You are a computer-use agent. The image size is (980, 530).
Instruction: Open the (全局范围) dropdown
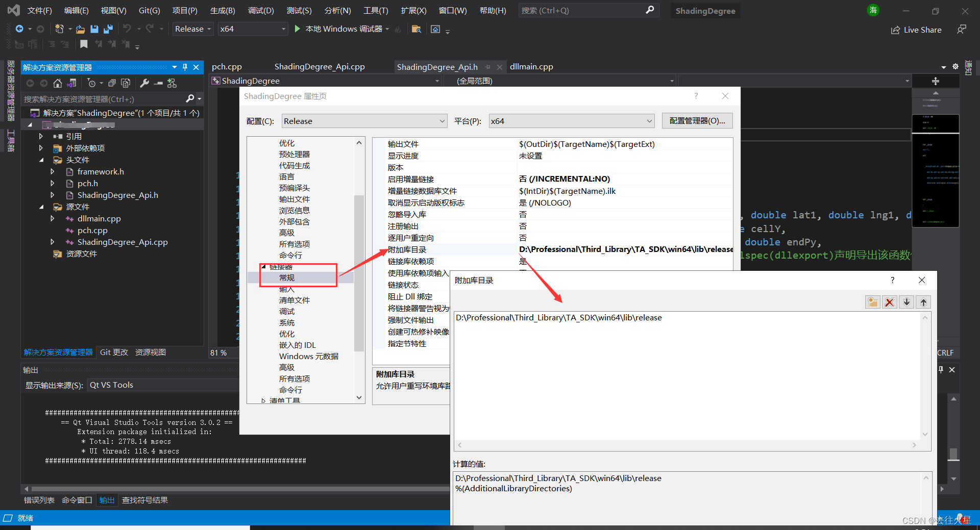[560, 81]
